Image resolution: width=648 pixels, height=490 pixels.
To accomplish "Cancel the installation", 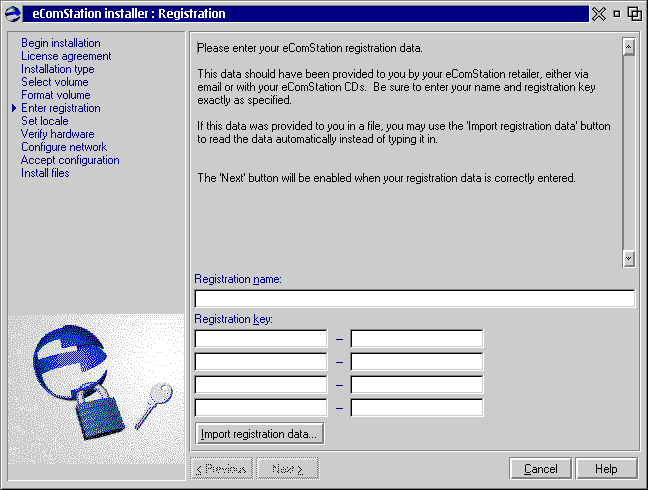I will [x=541, y=469].
